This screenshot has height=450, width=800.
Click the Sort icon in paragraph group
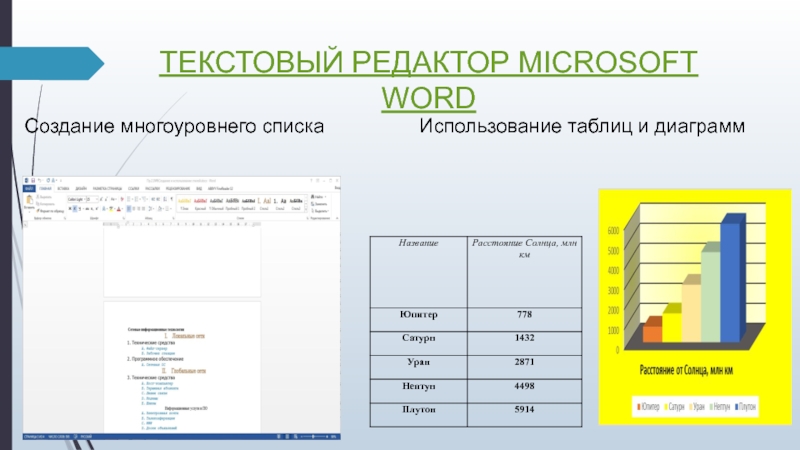[165, 199]
